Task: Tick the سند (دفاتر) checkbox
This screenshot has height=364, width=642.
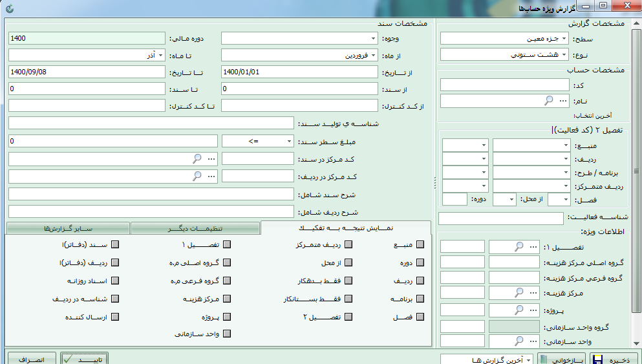Action: tap(115, 244)
